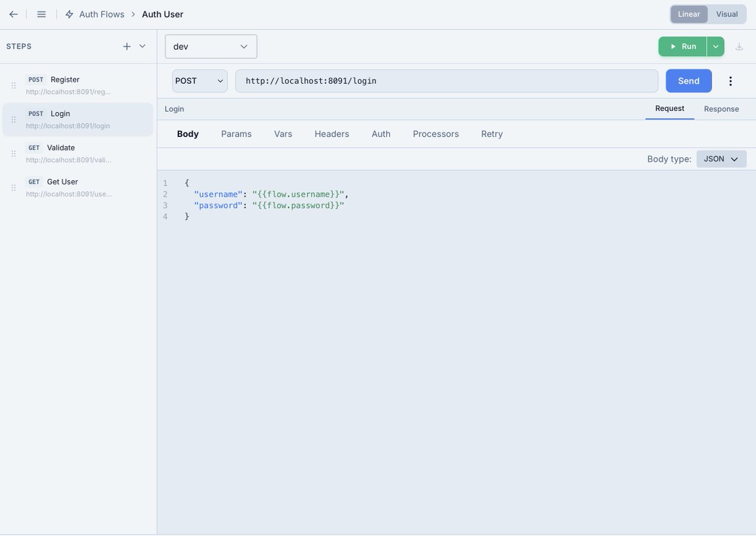Open the hamburger menu icon
756x536 pixels.
42,14
